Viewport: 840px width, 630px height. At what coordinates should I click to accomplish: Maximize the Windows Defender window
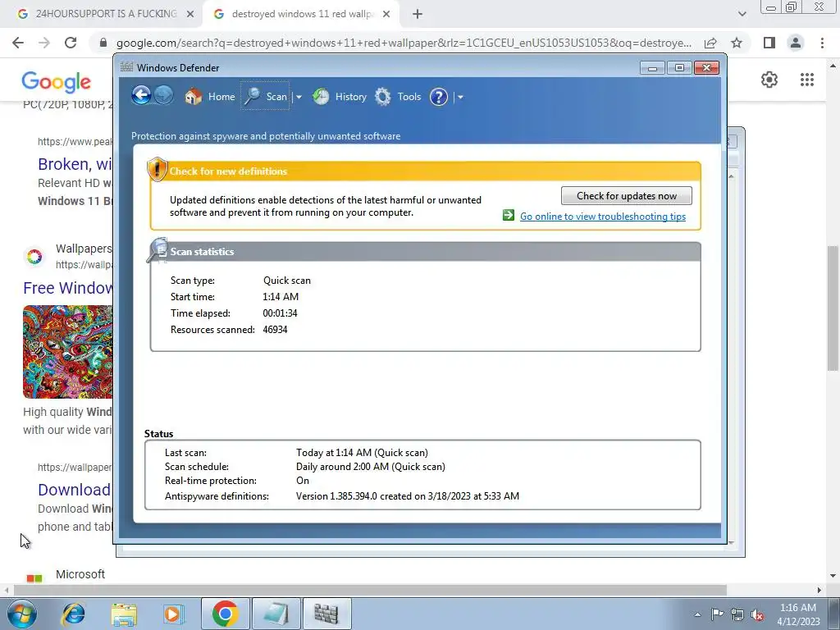pos(679,67)
